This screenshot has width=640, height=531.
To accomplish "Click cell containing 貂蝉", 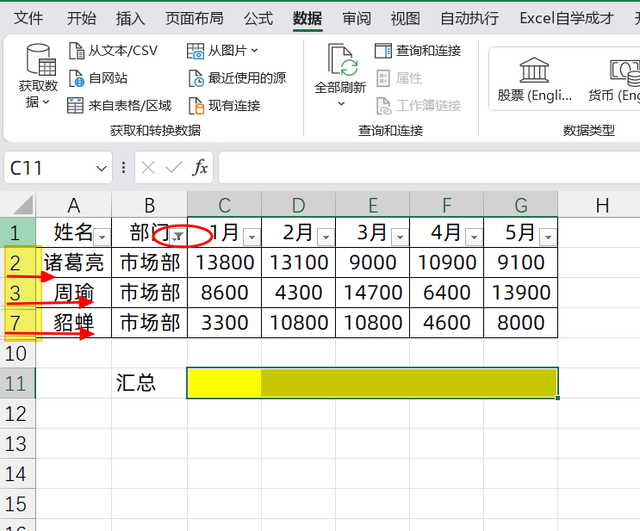I will tap(73, 323).
